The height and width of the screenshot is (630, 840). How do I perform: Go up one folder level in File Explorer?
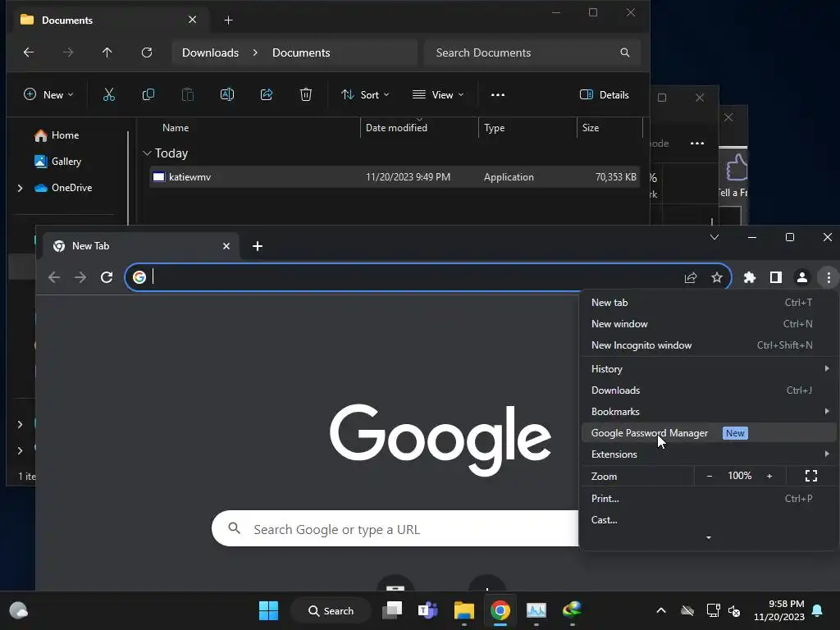[107, 52]
